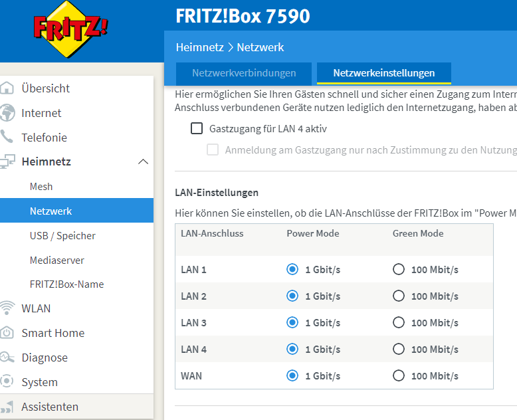Select 100 Mbit/s for LAN 4
Viewport: 517px width, 420px height.
399,349
